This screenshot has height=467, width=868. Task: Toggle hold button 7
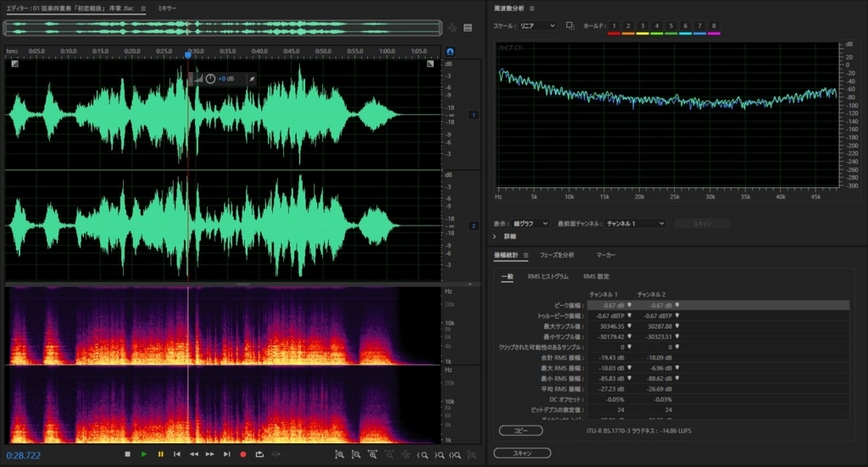coord(699,26)
